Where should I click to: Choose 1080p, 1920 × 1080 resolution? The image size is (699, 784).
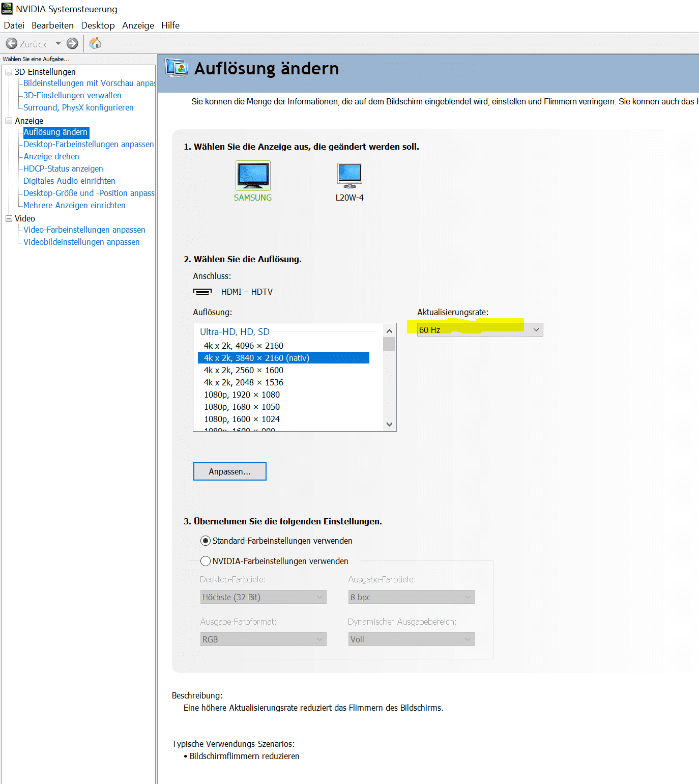click(242, 395)
